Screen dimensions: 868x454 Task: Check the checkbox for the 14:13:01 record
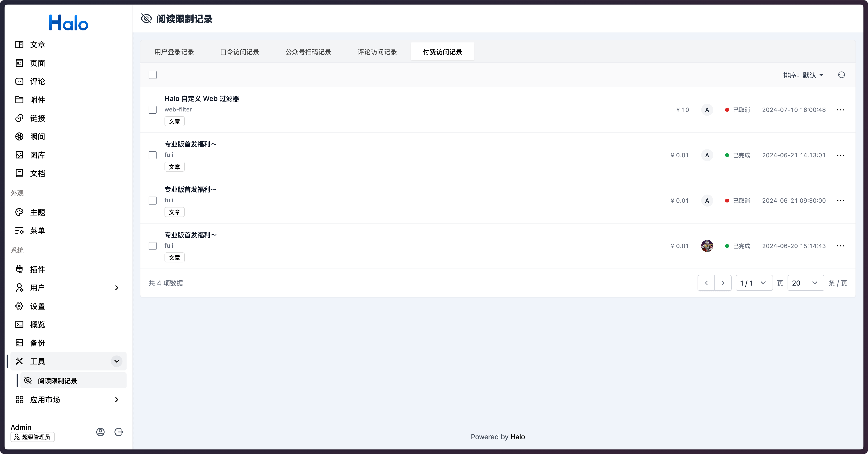tap(153, 155)
